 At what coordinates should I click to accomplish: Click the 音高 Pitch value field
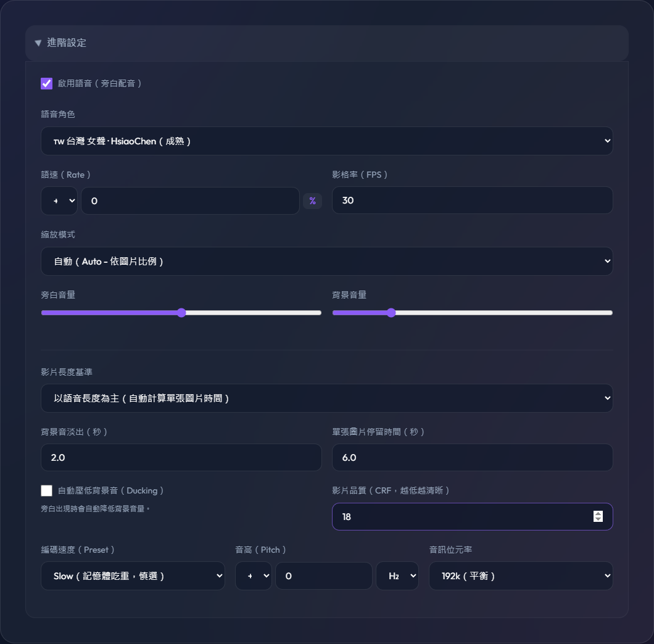[x=324, y=576]
